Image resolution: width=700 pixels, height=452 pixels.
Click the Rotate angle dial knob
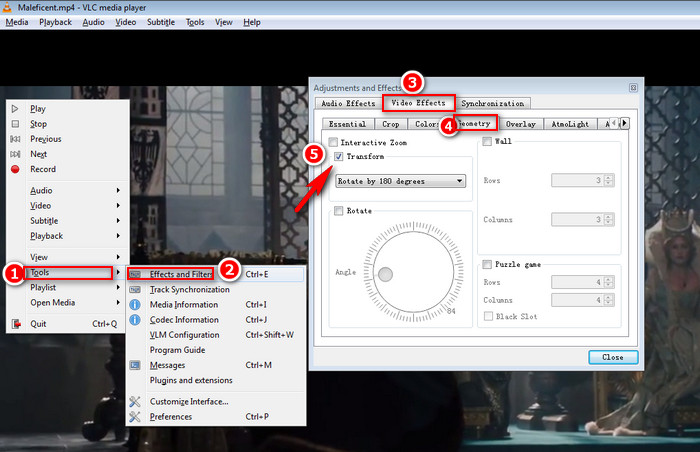pyautogui.click(x=385, y=274)
